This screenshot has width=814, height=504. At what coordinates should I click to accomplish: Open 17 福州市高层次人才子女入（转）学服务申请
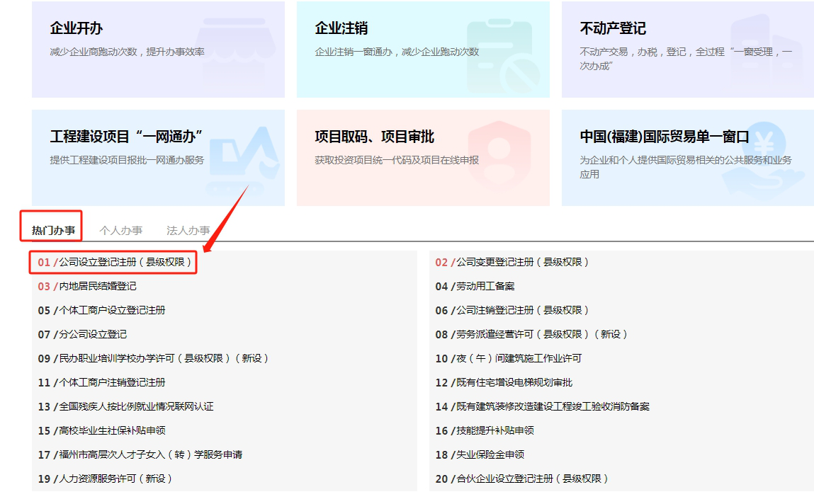click(x=140, y=454)
